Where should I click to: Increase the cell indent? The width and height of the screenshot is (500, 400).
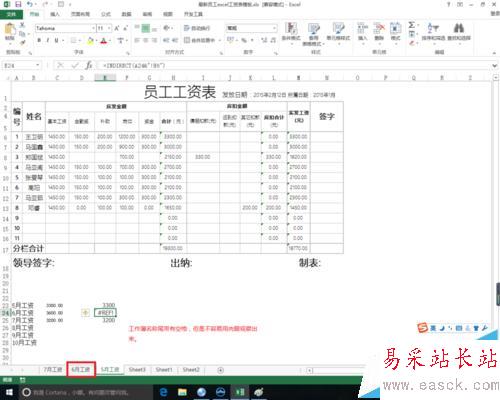click(175, 40)
